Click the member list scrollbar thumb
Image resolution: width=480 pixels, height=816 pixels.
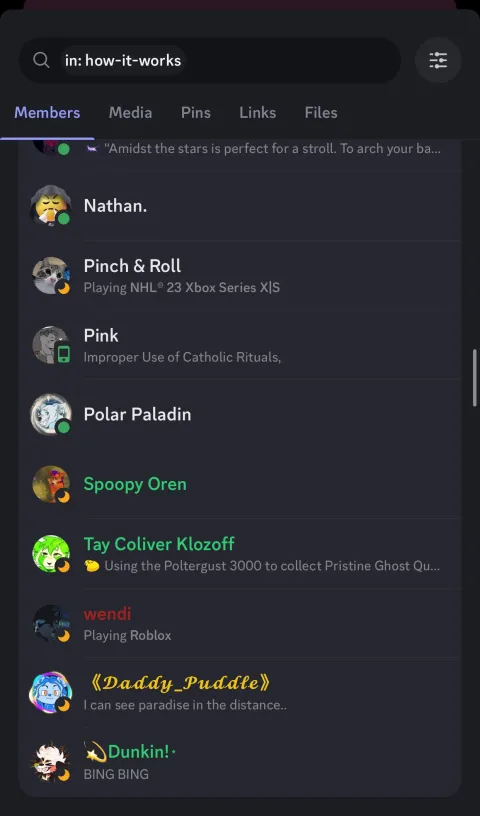(475, 378)
